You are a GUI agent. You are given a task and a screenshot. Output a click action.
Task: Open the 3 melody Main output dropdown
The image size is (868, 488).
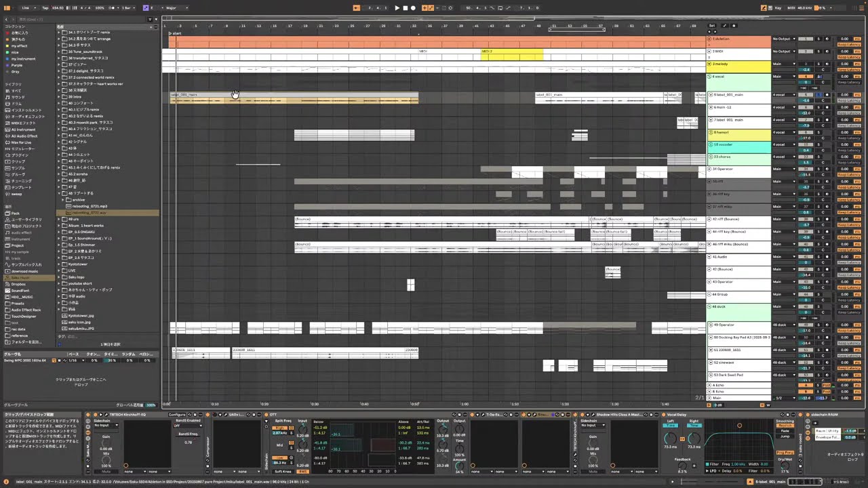pos(784,64)
